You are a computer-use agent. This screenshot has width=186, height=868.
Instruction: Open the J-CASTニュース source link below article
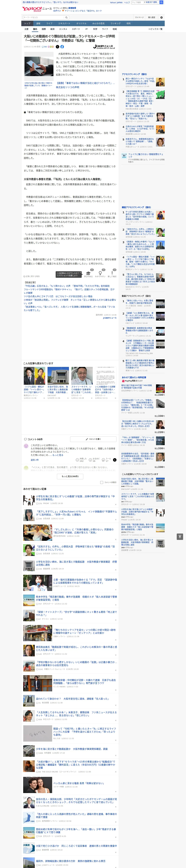coord(109,318)
